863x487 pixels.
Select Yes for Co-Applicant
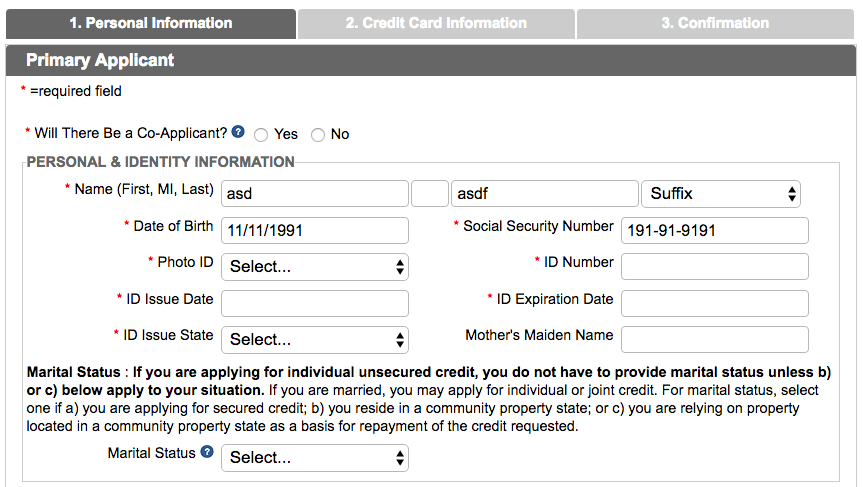(x=261, y=135)
